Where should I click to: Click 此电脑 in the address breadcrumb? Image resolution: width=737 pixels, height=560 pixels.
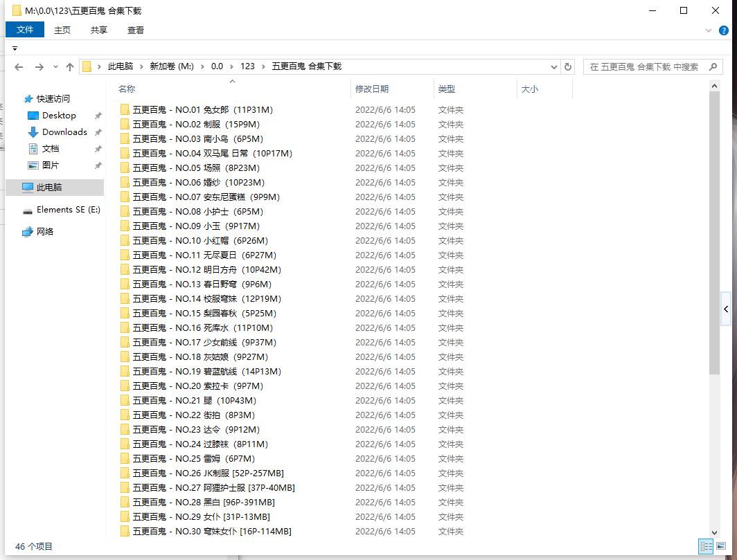[x=121, y=66]
